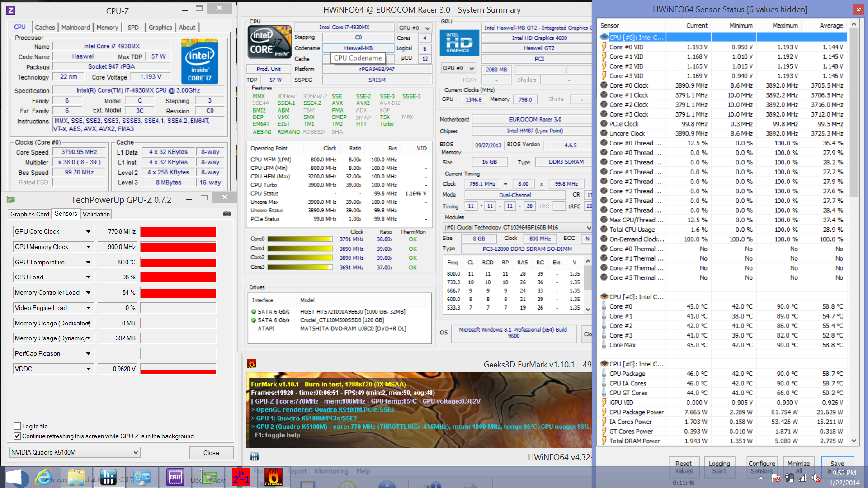The height and width of the screenshot is (488, 868).
Task: Click the green check icon beside HGST drive
Action: [254, 311]
